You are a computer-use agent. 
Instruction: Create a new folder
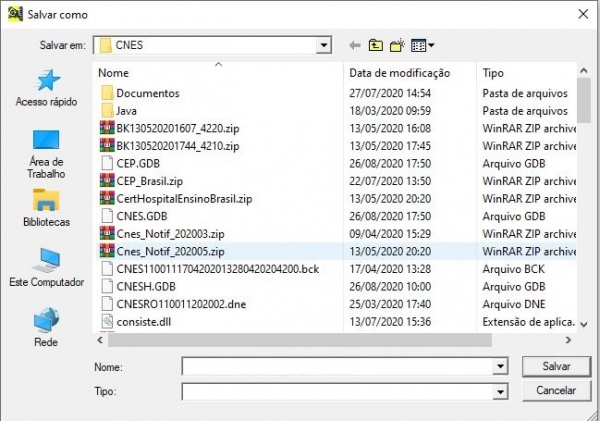[x=397, y=45]
